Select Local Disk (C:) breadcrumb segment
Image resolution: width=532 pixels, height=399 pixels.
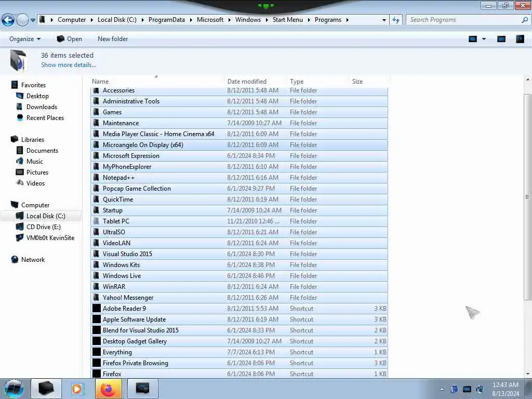click(x=117, y=20)
